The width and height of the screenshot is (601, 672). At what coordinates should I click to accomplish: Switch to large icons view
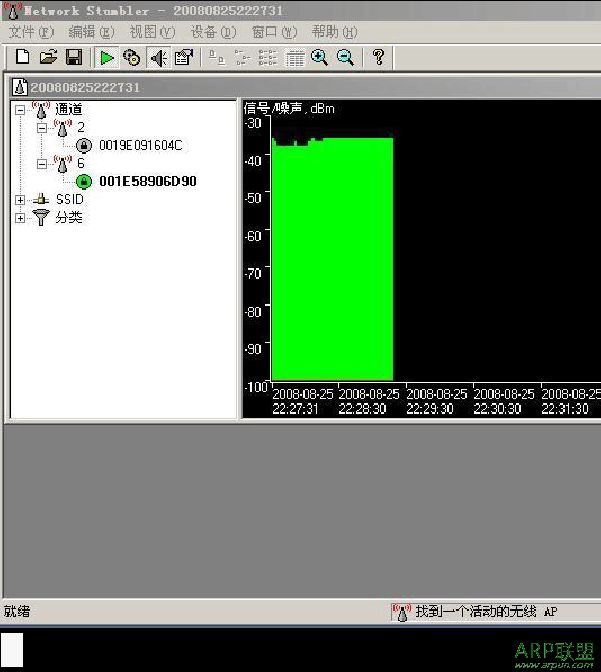[216, 58]
